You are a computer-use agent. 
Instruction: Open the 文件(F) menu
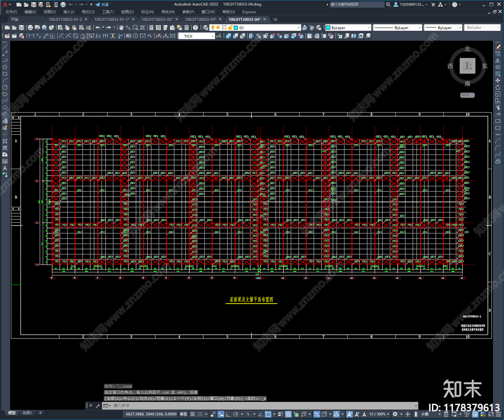[11, 12]
